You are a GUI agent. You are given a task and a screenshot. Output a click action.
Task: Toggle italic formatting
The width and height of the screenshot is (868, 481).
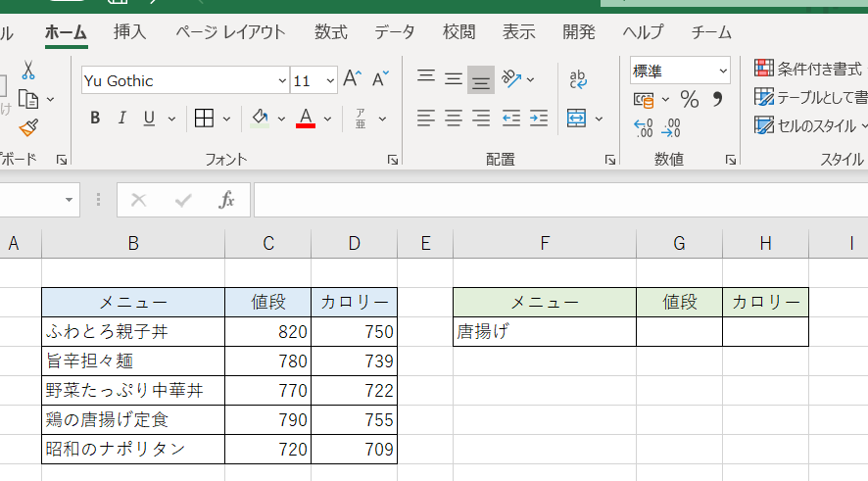click(x=121, y=118)
